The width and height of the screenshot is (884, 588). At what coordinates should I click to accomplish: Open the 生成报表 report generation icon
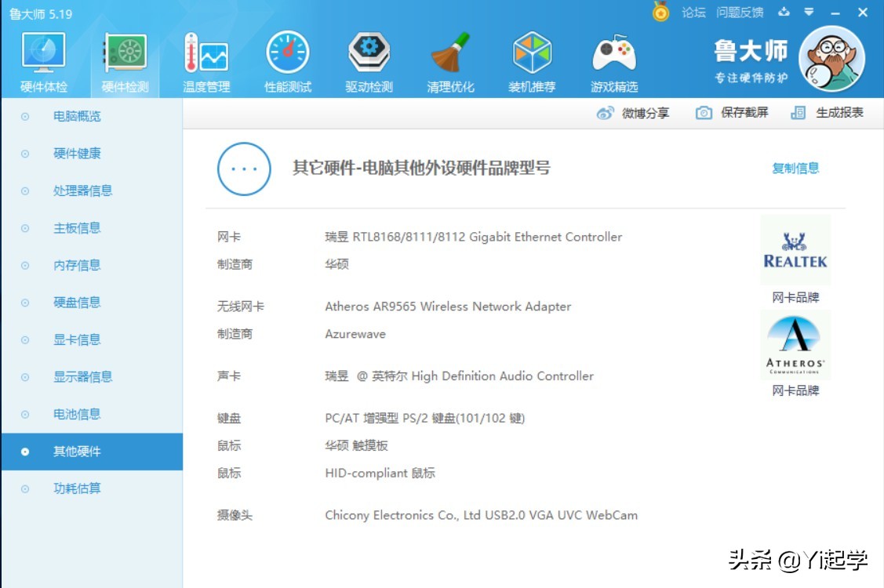pyautogui.click(x=796, y=111)
